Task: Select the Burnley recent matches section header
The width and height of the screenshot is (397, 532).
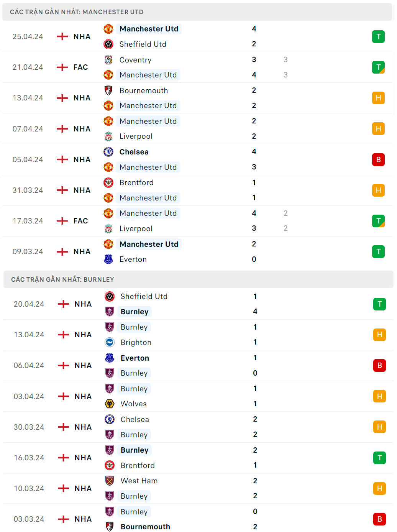Action: 62,279
